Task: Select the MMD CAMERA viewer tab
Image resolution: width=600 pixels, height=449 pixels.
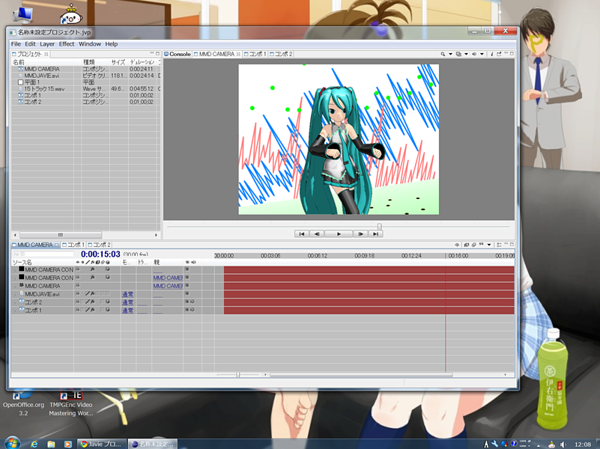Action: [217, 54]
